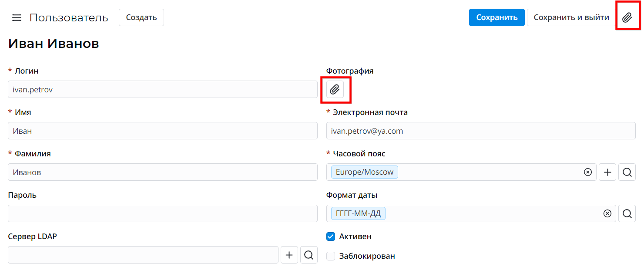Search date formats with magnifier icon

click(x=627, y=213)
